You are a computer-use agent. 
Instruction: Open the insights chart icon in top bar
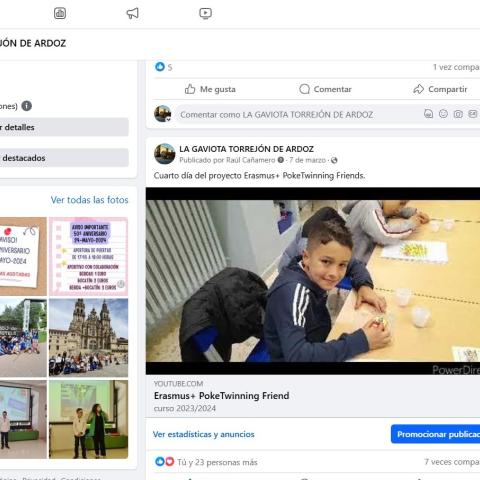point(60,13)
